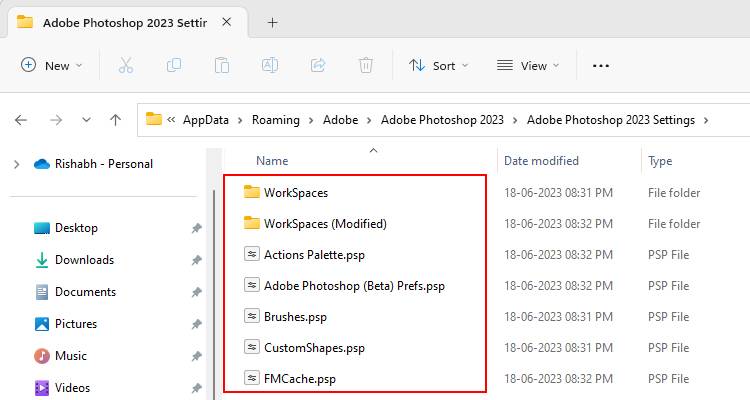Click the navigation pane scrollbar

point(214,295)
